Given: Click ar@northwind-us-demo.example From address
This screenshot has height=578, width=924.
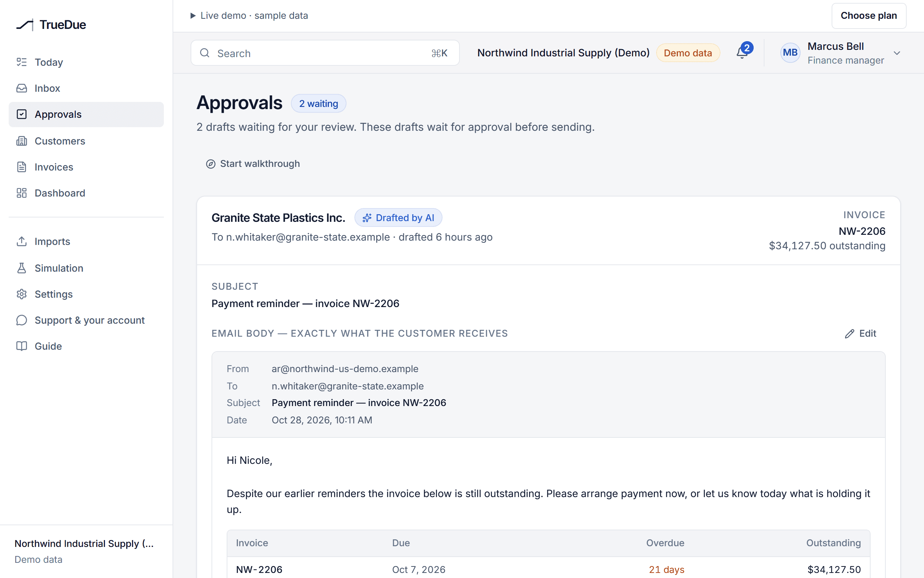Looking at the screenshot, I should tap(345, 368).
